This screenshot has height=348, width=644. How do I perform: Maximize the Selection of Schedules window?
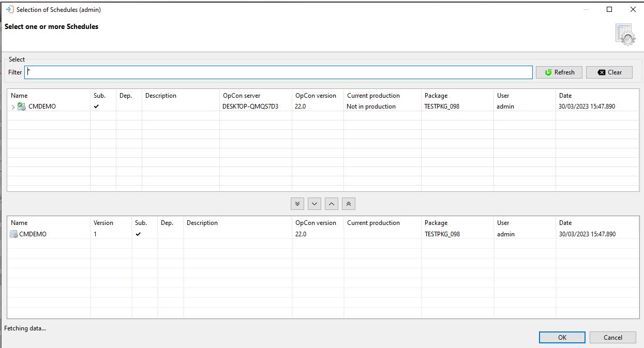[x=609, y=9]
